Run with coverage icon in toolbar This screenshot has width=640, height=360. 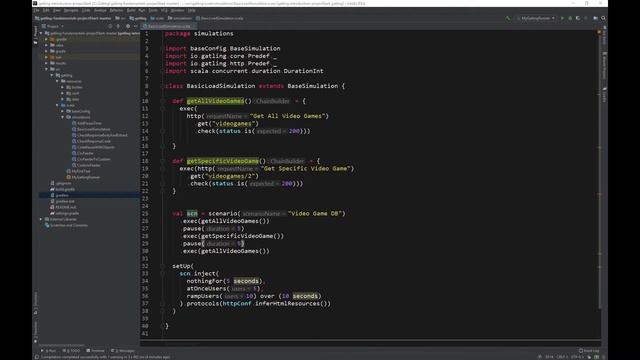click(x=578, y=18)
